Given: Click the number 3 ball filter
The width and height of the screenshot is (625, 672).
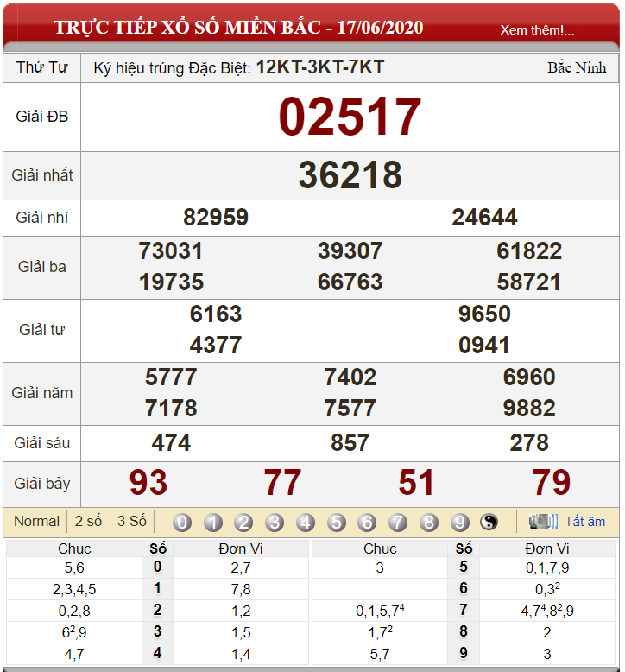Looking at the screenshot, I should (275, 523).
